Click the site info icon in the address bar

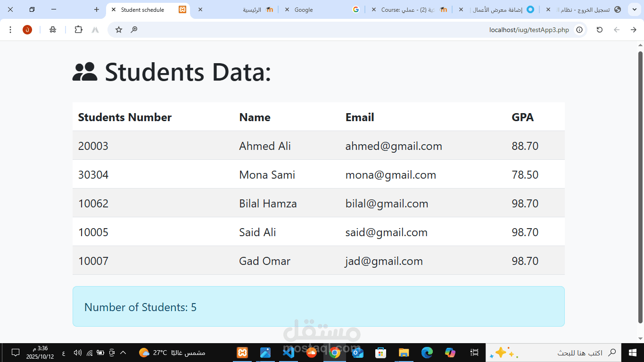tap(579, 29)
